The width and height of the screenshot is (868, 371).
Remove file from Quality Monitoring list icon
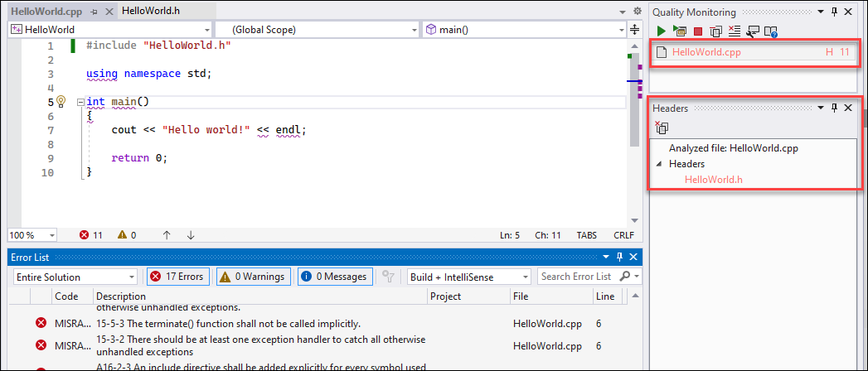tap(715, 32)
